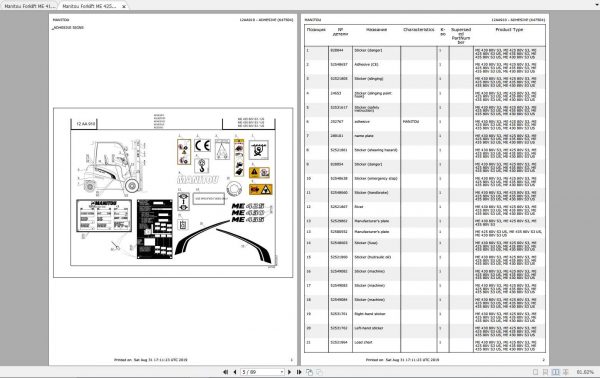Select two-page continuous view mode
600x378 pixels.
point(566,372)
